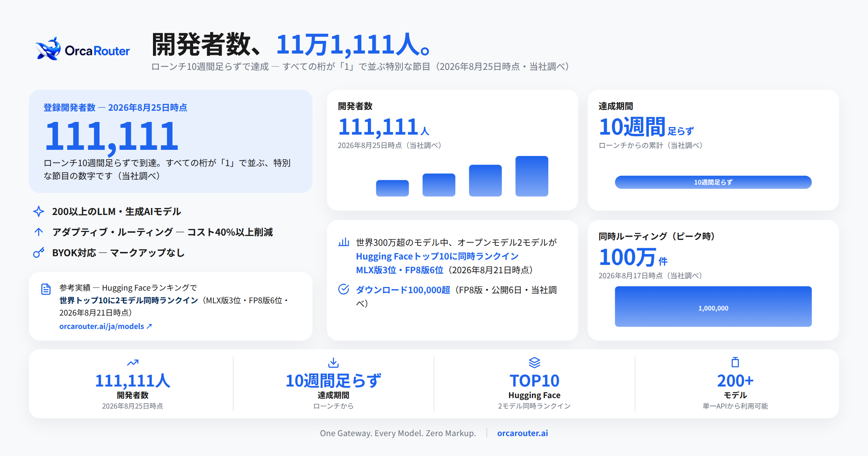The height and width of the screenshot is (456, 868).
Task: Click the document icon beside 参考実績
Action: point(46,289)
